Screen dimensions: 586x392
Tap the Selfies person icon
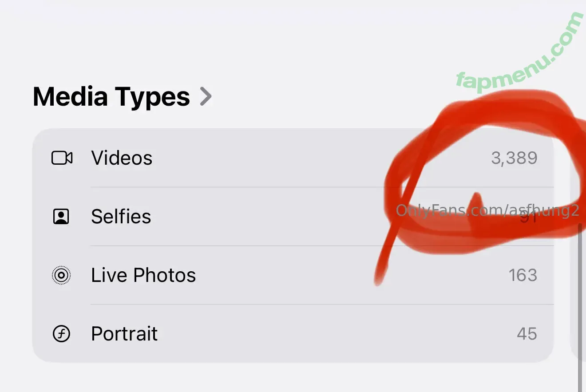(61, 217)
